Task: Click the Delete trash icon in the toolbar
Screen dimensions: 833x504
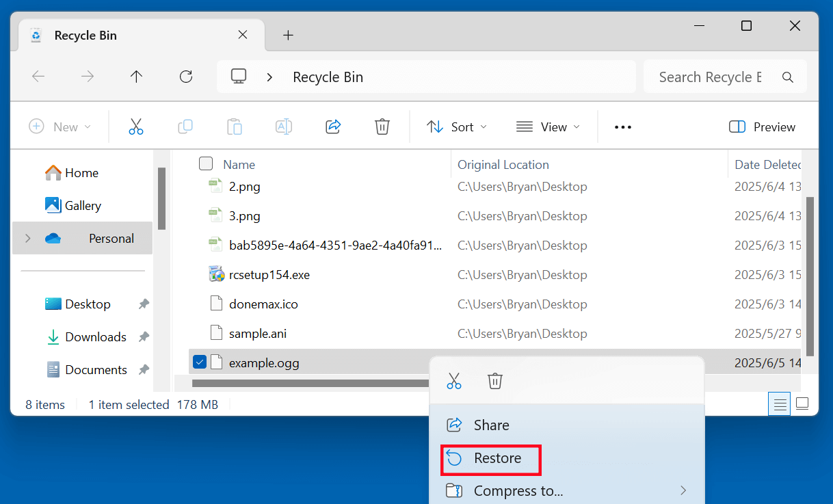Action: tap(382, 127)
